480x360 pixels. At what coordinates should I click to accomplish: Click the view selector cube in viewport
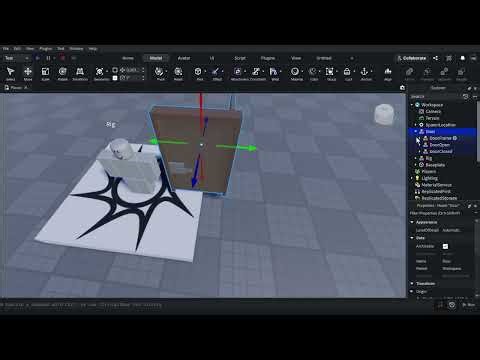[x=384, y=114]
